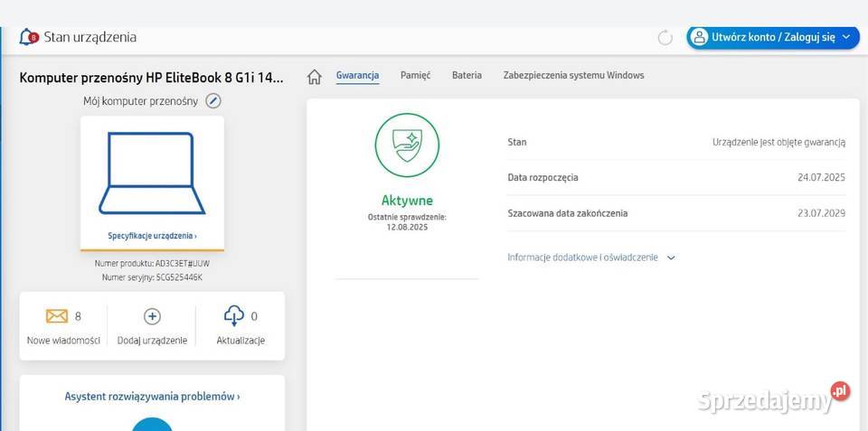Screen dimensions: 868x431
Task: Click the cloud download updates icon
Action: [x=233, y=316]
